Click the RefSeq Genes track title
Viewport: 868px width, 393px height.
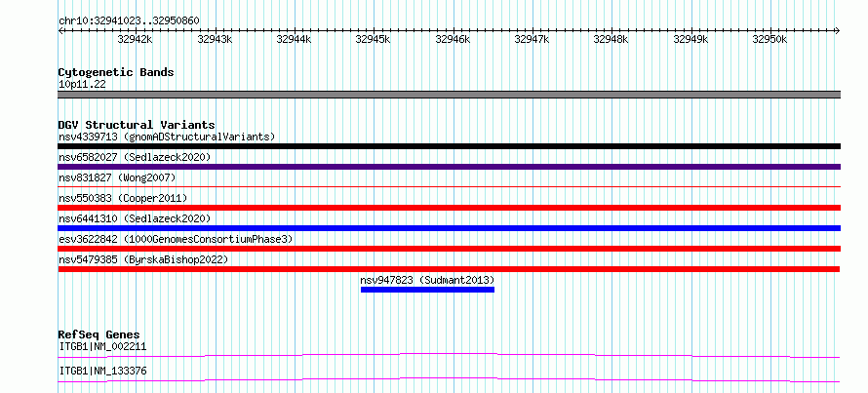99,334
